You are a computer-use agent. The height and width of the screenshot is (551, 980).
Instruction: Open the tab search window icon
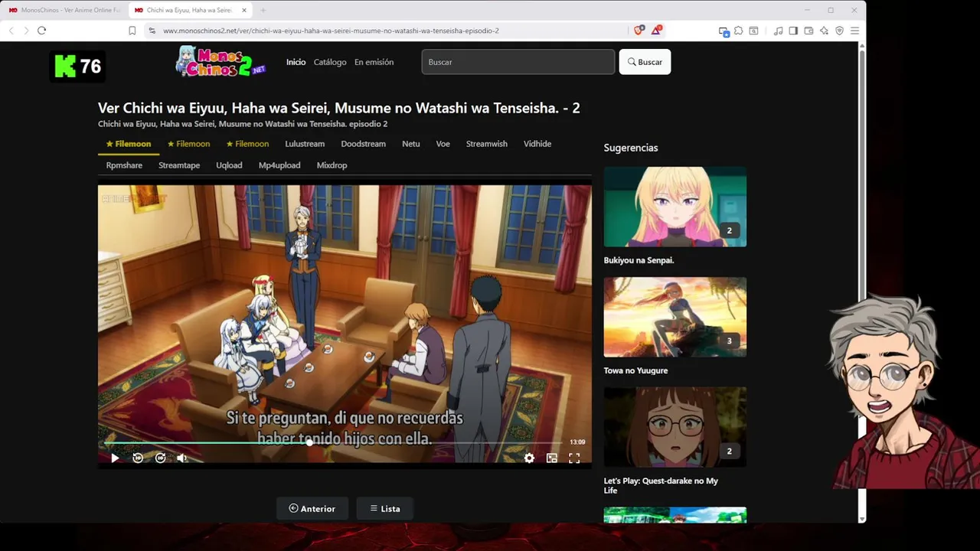(x=753, y=31)
